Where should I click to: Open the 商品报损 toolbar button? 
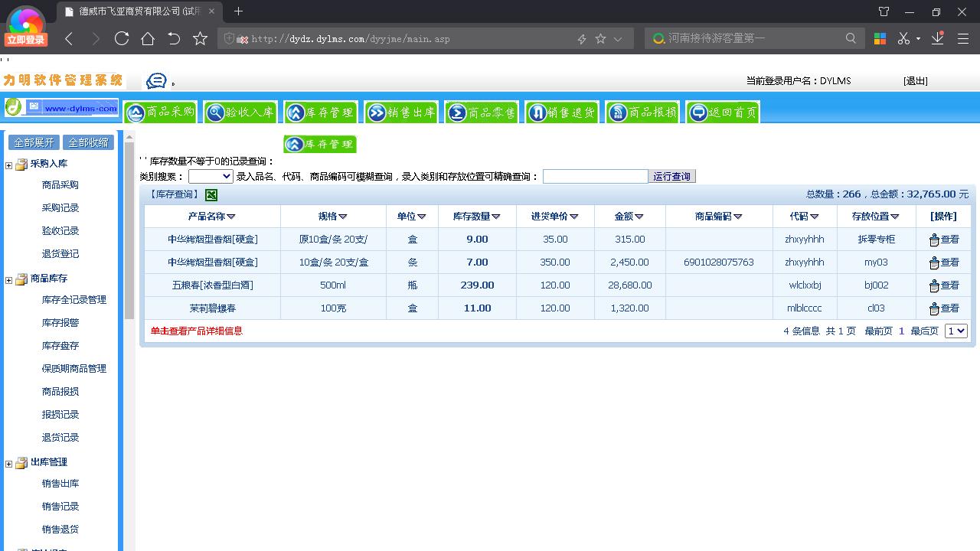[642, 112]
